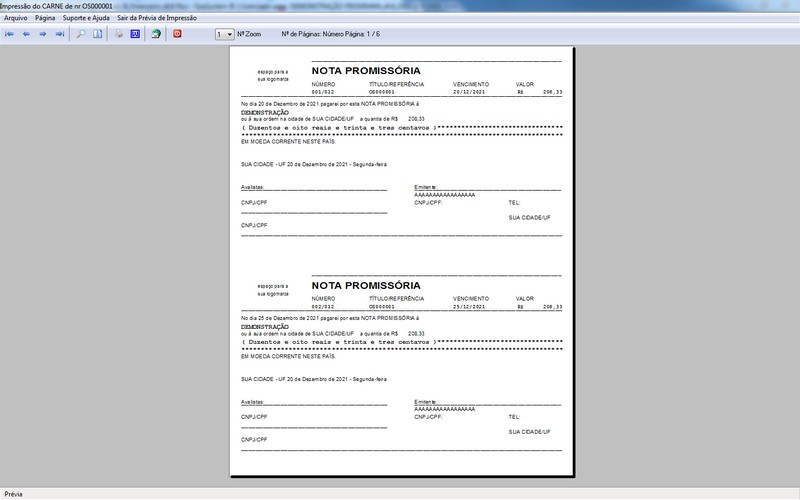
Task: Open the Suporte e Ajuda menu
Action: [x=86, y=18]
